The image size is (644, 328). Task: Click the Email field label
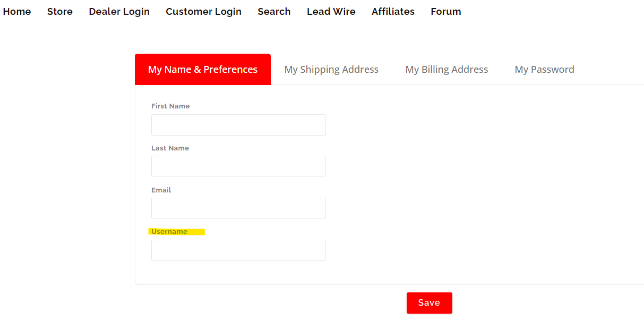tap(161, 190)
